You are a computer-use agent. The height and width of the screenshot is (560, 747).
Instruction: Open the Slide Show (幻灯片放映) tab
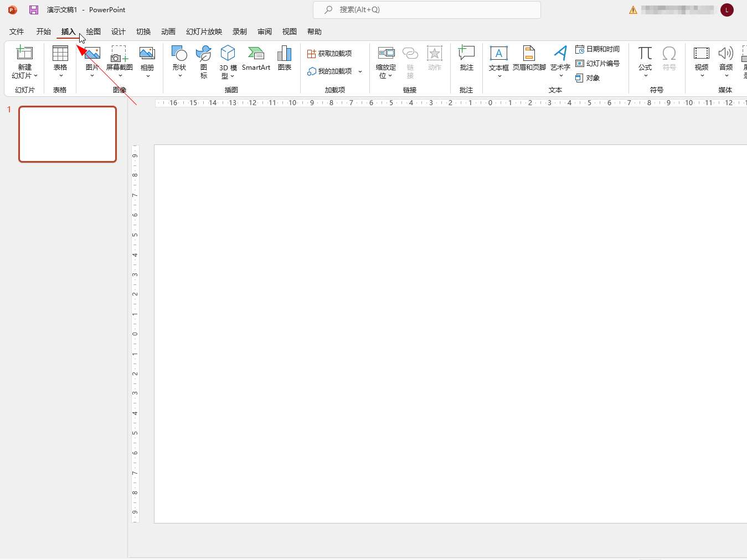pos(204,32)
